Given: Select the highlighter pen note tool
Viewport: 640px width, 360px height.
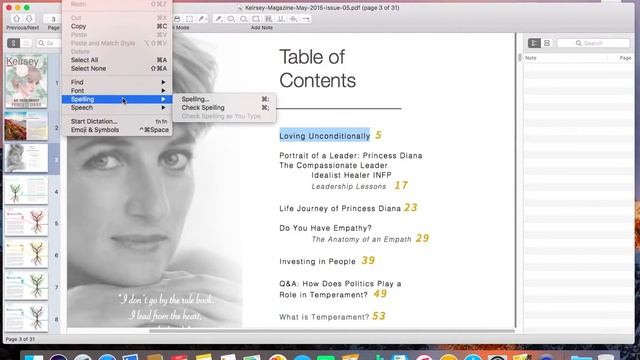Looking at the screenshot, I should tap(218, 19).
